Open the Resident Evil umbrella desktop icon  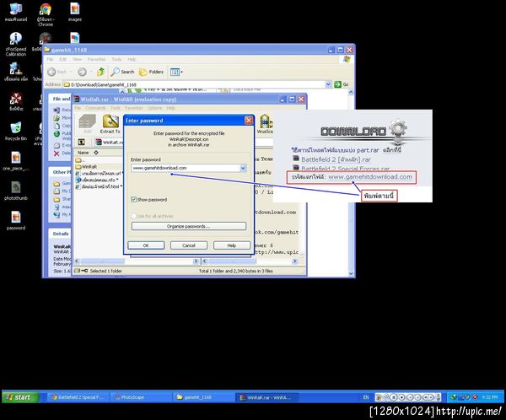[x=16, y=101]
